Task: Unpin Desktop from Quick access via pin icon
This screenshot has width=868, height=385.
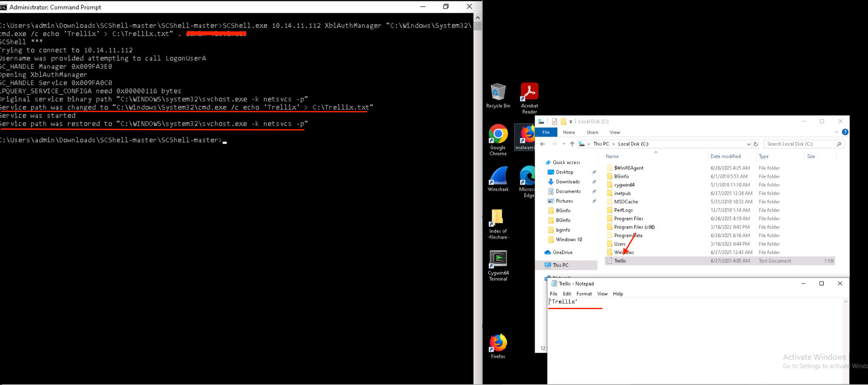Action: click(594, 172)
